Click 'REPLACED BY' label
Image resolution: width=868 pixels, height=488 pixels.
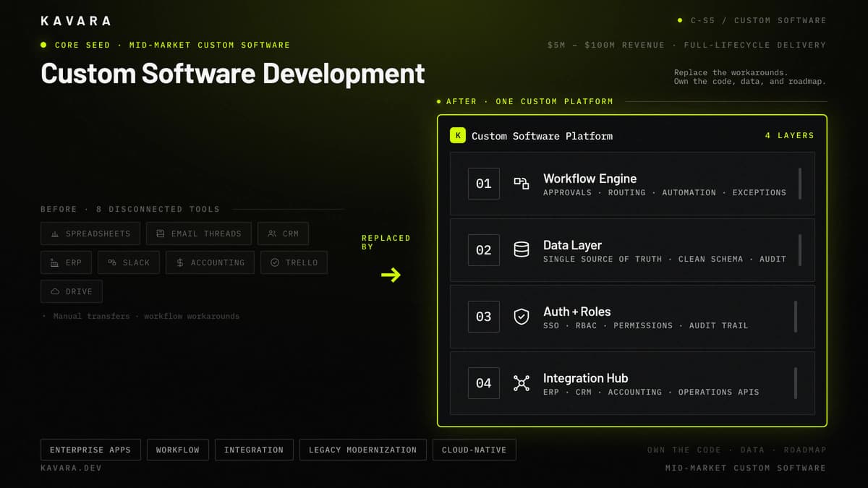386,242
